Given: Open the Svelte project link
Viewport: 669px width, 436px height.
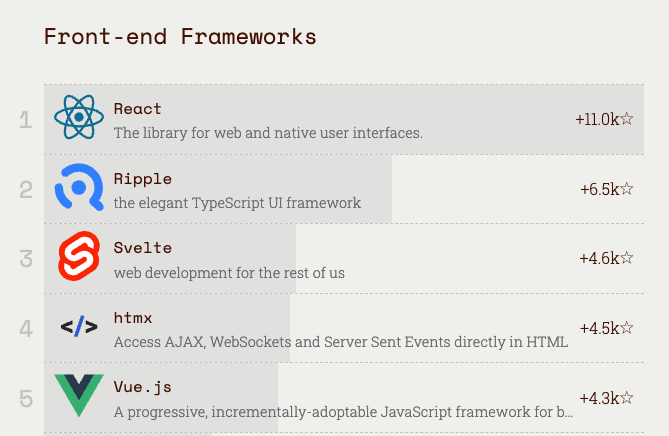Looking at the screenshot, I should click(143, 248).
